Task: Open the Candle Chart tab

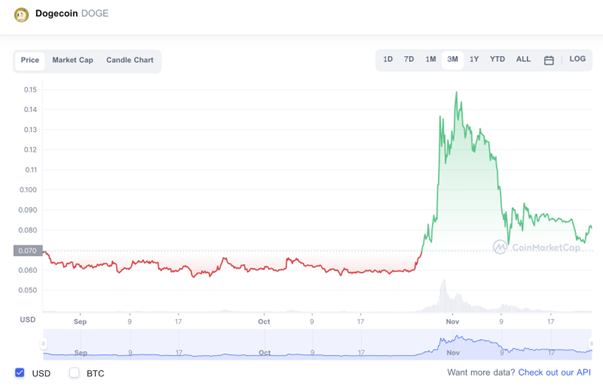Action: (130, 60)
